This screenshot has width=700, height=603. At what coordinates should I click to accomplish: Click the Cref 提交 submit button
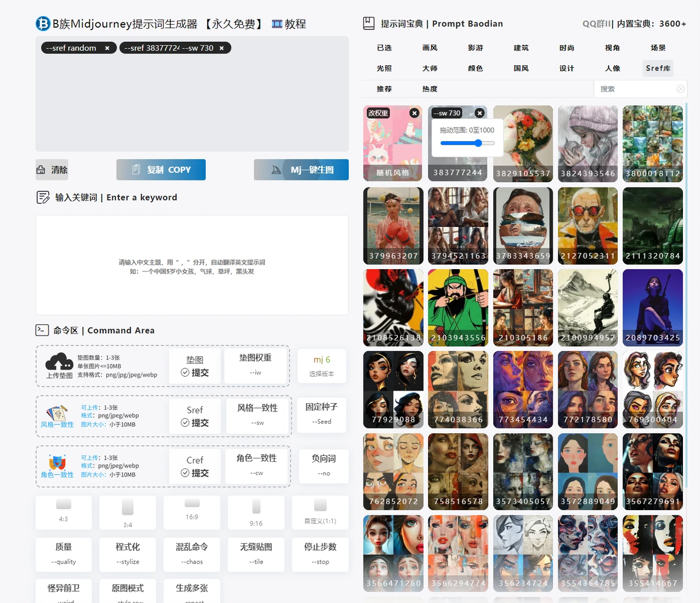point(195,466)
